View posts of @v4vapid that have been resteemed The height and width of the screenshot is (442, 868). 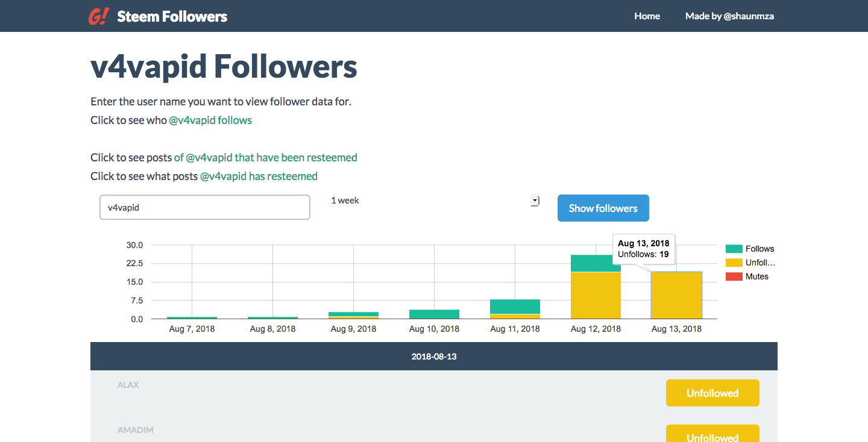pos(265,157)
